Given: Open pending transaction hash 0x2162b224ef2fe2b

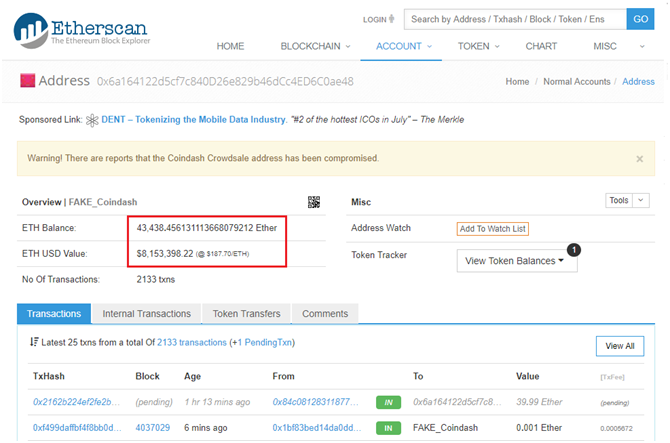Looking at the screenshot, I should tap(76, 402).
